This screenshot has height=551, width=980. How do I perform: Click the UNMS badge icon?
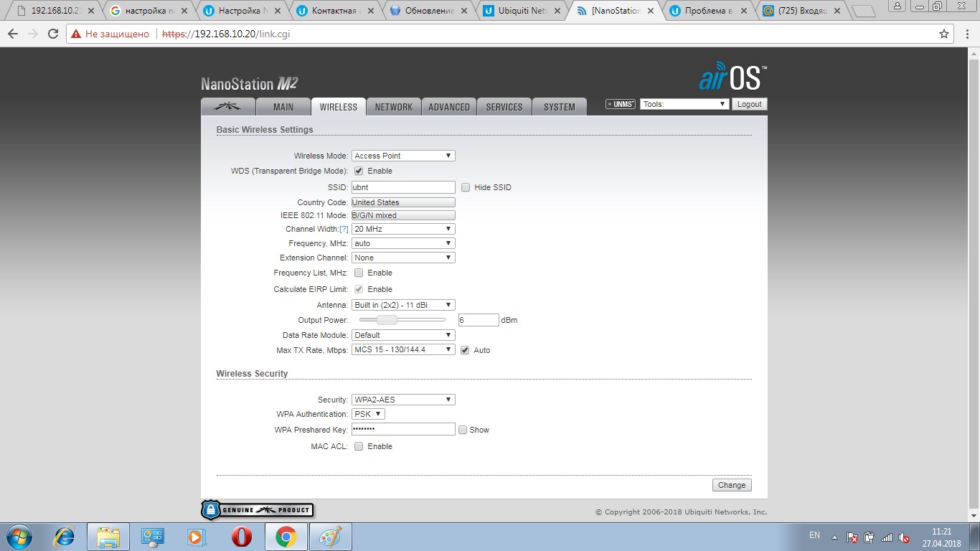point(620,104)
